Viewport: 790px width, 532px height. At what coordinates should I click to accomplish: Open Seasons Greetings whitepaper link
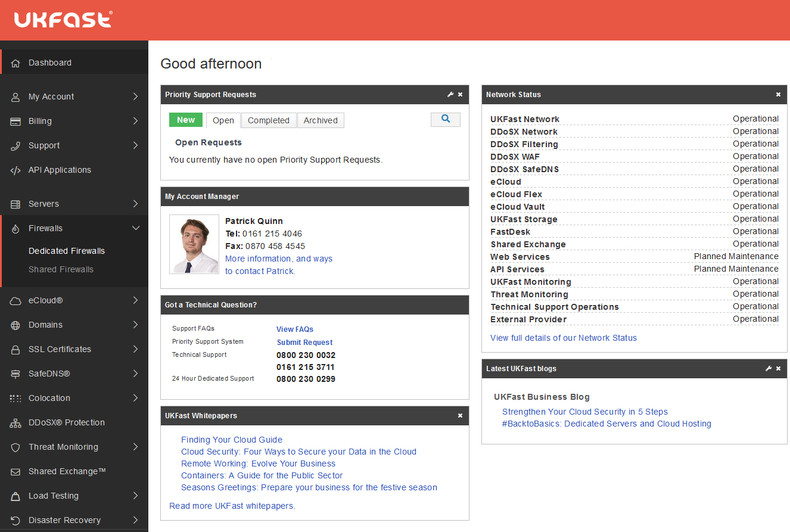pos(309,487)
